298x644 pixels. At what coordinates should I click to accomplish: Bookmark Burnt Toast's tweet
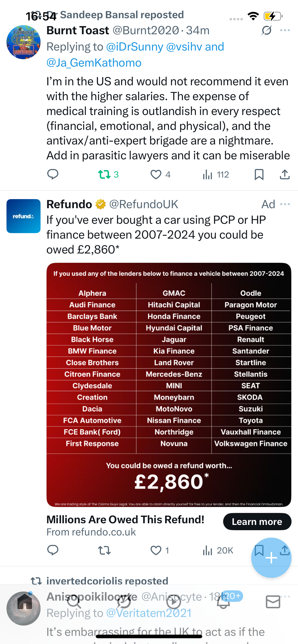(259, 174)
